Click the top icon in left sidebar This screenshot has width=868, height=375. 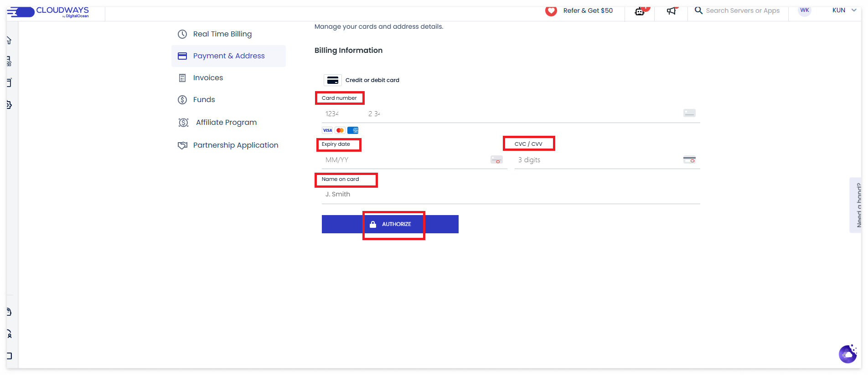point(9,41)
